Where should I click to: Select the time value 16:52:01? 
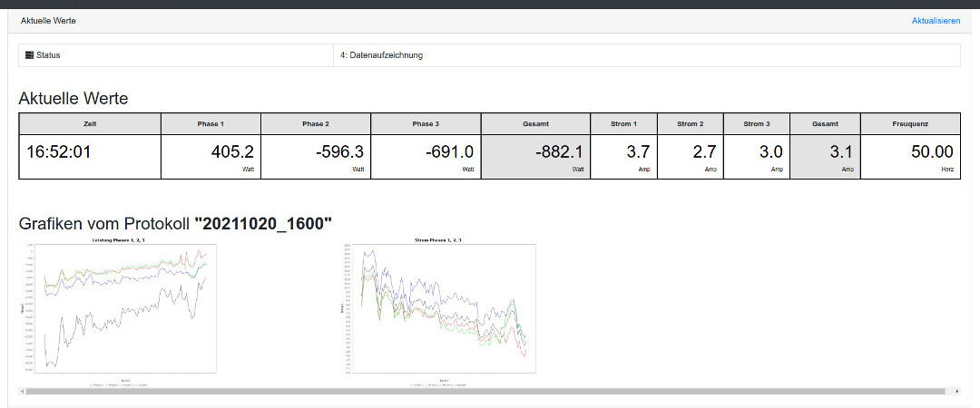pyautogui.click(x=59, y=152)
